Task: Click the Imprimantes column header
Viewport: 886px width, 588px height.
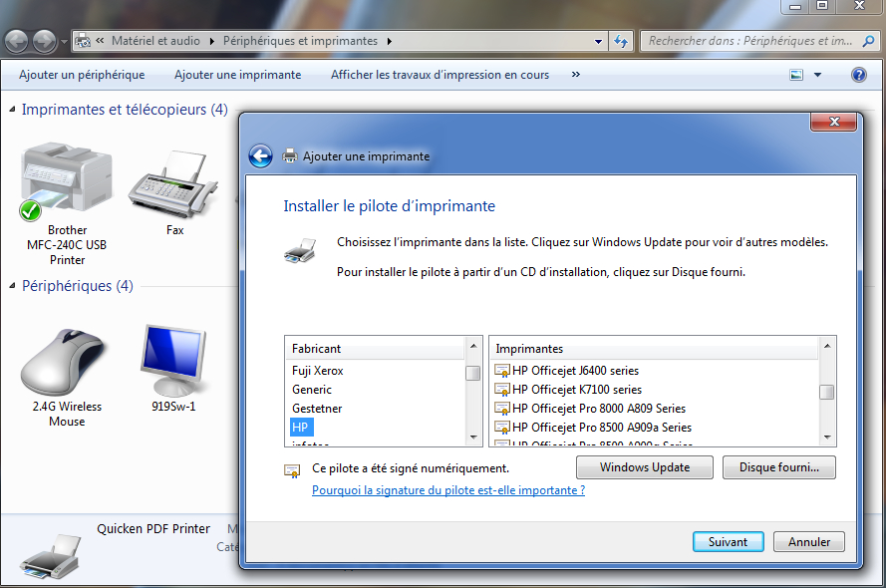Action: click(x=655, y=349)
